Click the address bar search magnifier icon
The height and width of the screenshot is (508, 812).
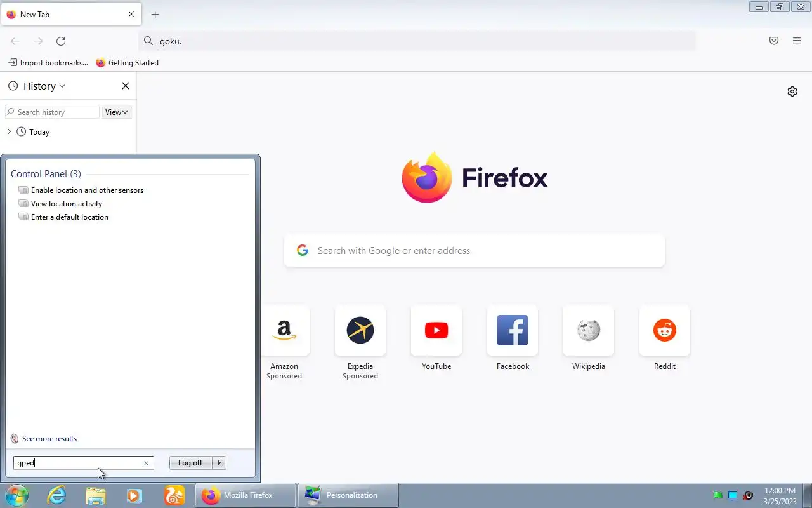coord(148,41)
